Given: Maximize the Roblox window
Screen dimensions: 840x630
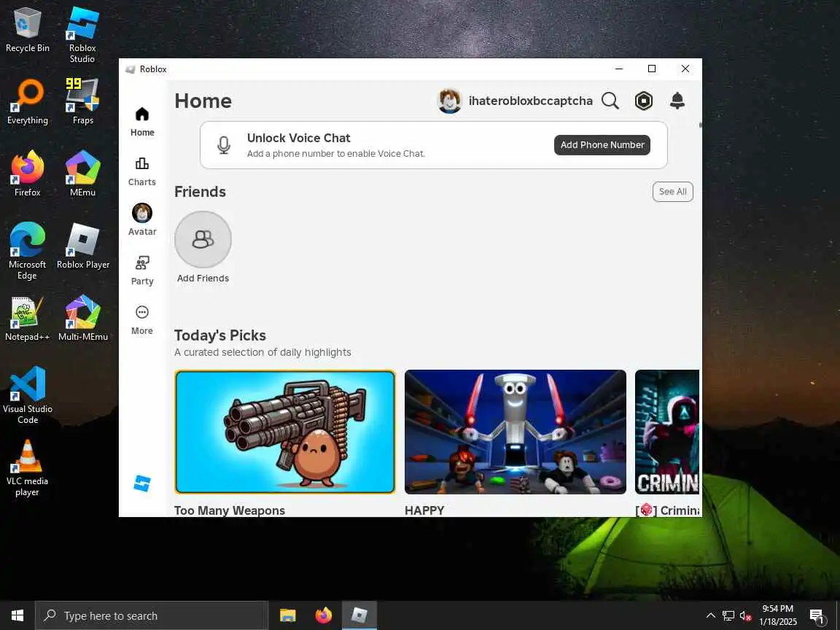Looking at the screenshot, I should [652, 69].
